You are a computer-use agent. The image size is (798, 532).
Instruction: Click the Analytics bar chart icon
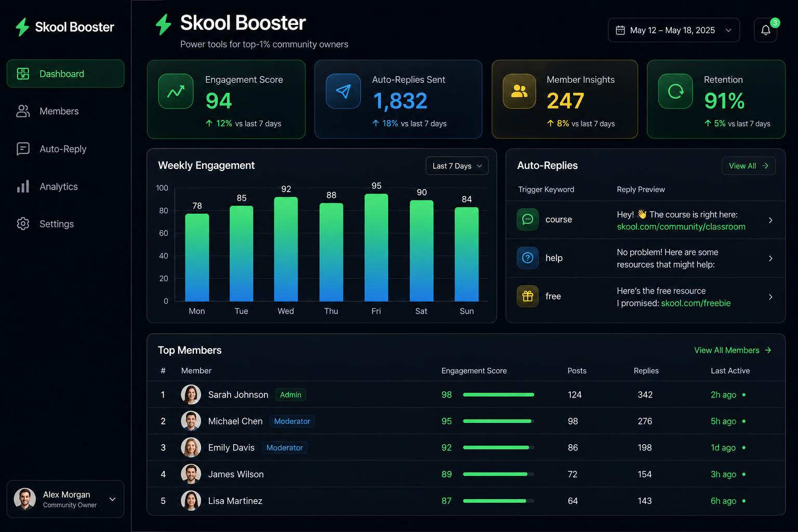click(23, 187)
